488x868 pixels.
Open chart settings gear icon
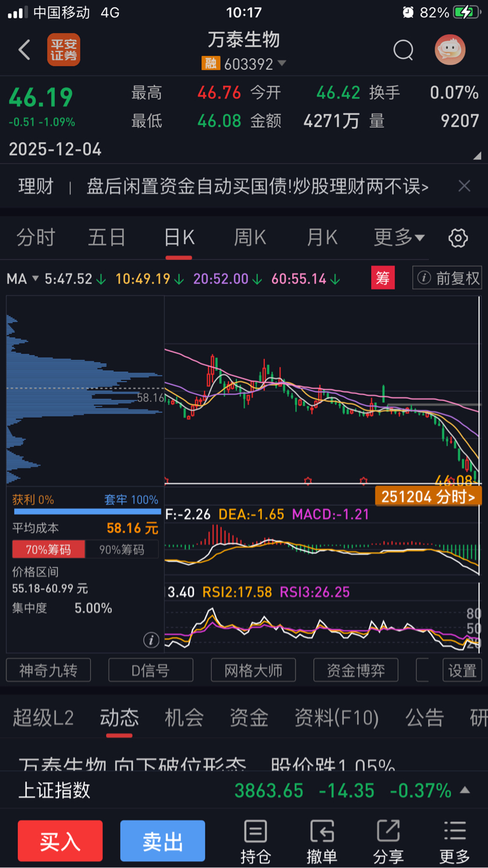[x=458, y=238]
